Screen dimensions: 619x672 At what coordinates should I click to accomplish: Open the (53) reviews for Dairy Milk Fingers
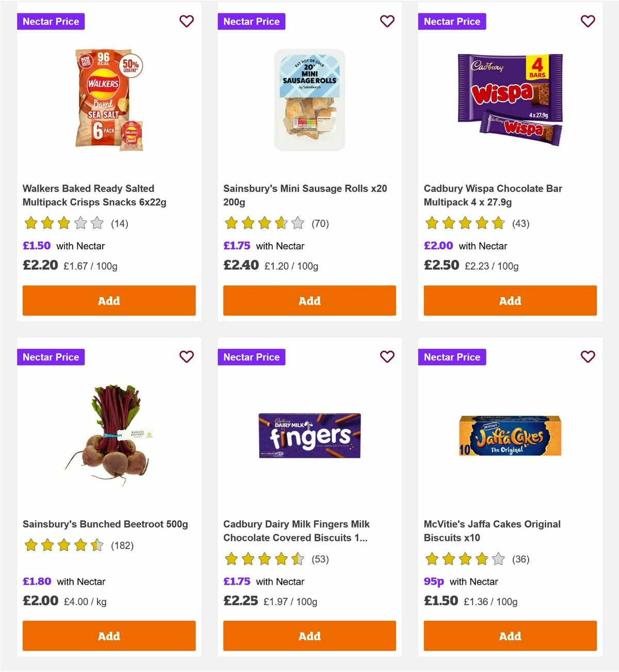tap(320, 559)
